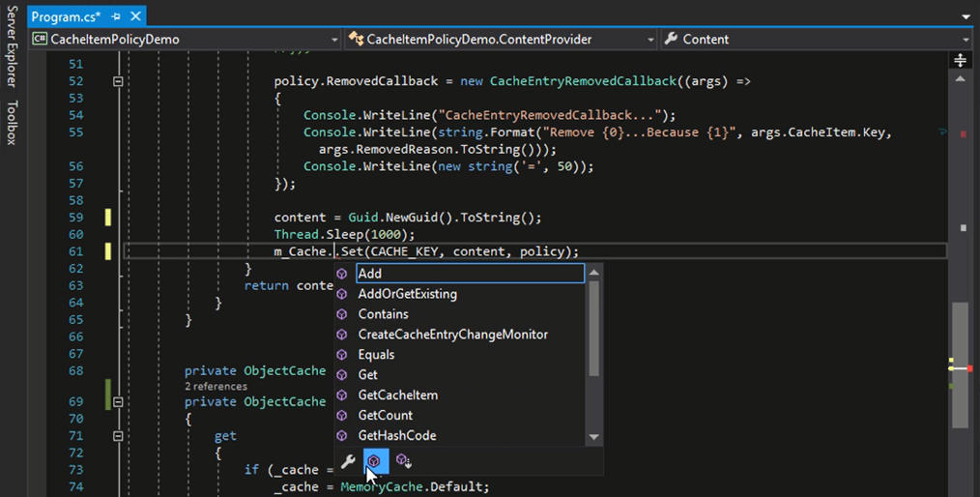Click "CacheEntryRemovedCallback" type name on line 52
Screen dimensions: 980x497
tap(583, 81)
